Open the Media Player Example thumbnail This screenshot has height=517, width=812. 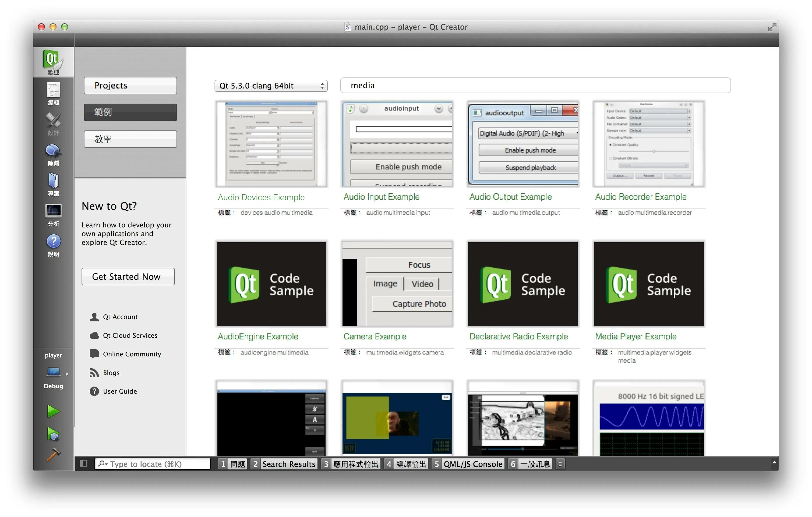tap(648, 284)
